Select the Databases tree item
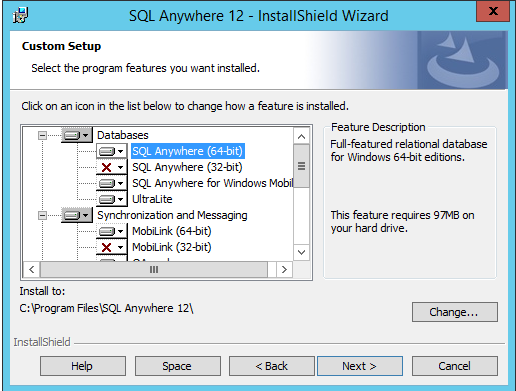This screenshot has height=391, width=516. [123, 135]
